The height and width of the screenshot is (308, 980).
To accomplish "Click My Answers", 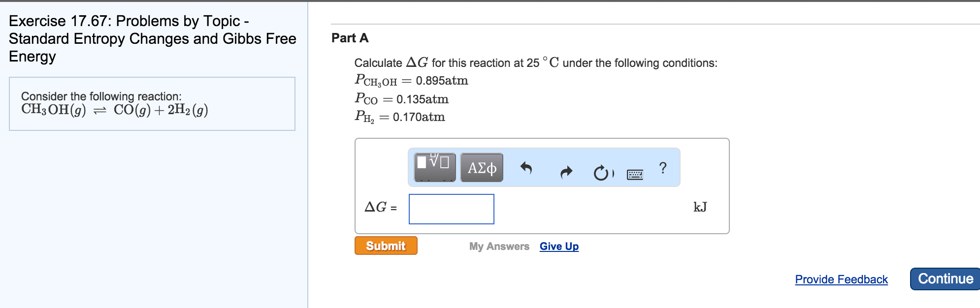I will [x=499, y=246].
